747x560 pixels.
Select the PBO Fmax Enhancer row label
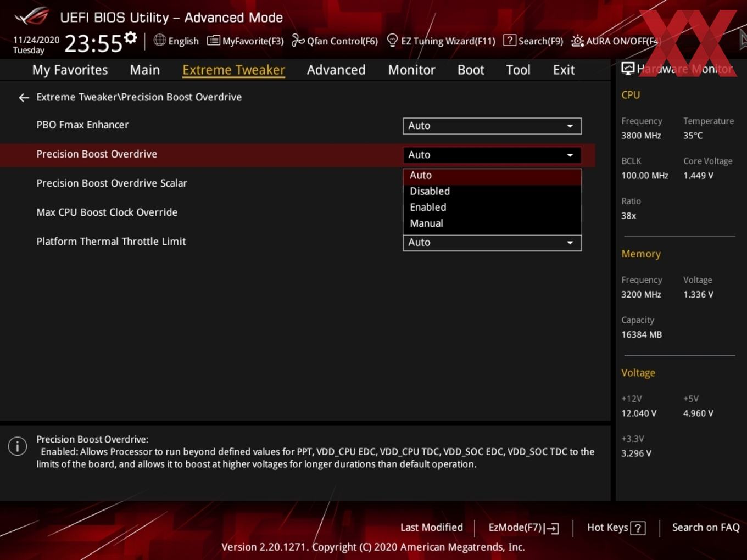click(82, 125)
